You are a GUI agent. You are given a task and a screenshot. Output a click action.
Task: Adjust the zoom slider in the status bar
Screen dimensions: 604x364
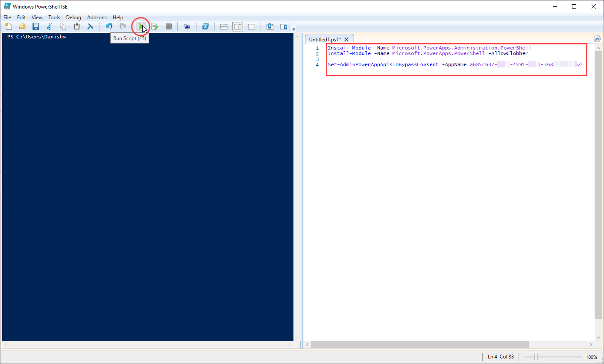point(536,357)
